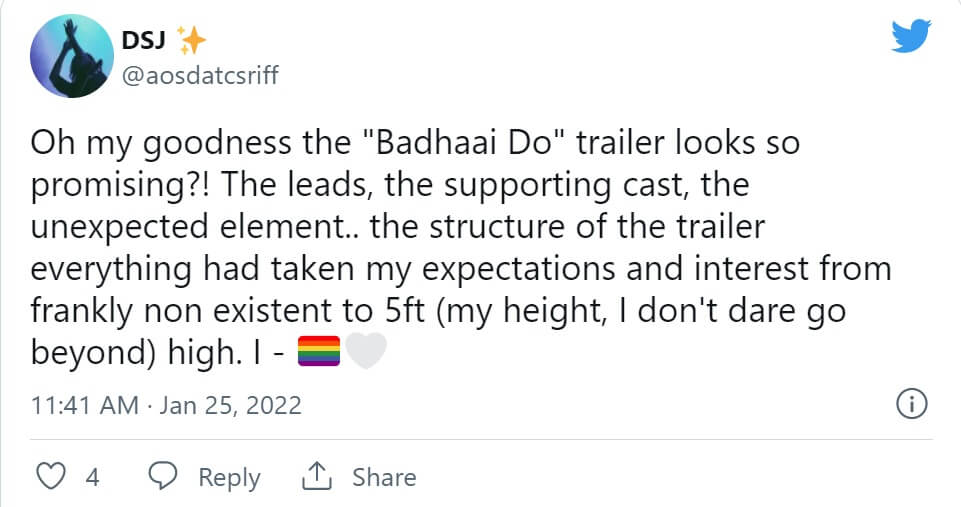Like the tweet with the heart icon
This screenshot has height=507, width=961.
[x=50, y=477]
